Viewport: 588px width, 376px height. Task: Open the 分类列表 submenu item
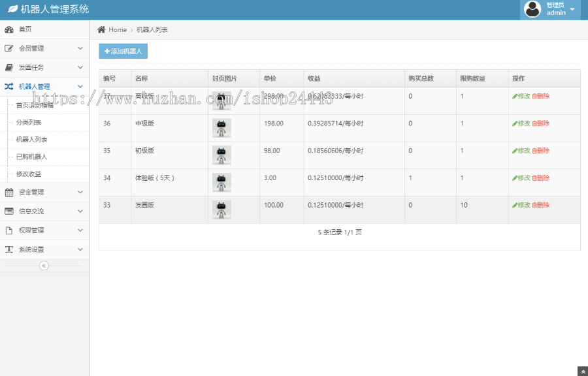(x=29, y=122)
